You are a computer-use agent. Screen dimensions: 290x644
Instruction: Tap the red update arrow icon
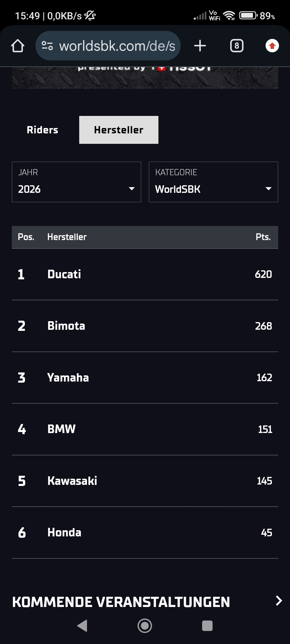tap(272, 46)
